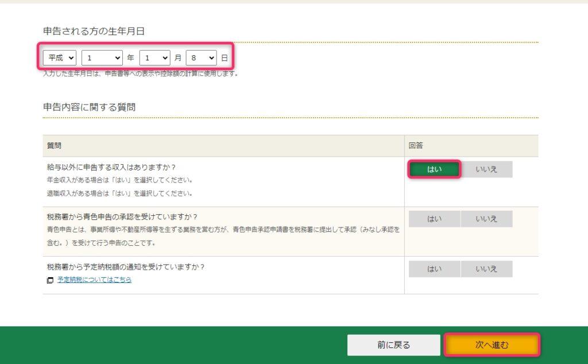
Task: Click the external window icon beside the link
Action: point(49,279)
